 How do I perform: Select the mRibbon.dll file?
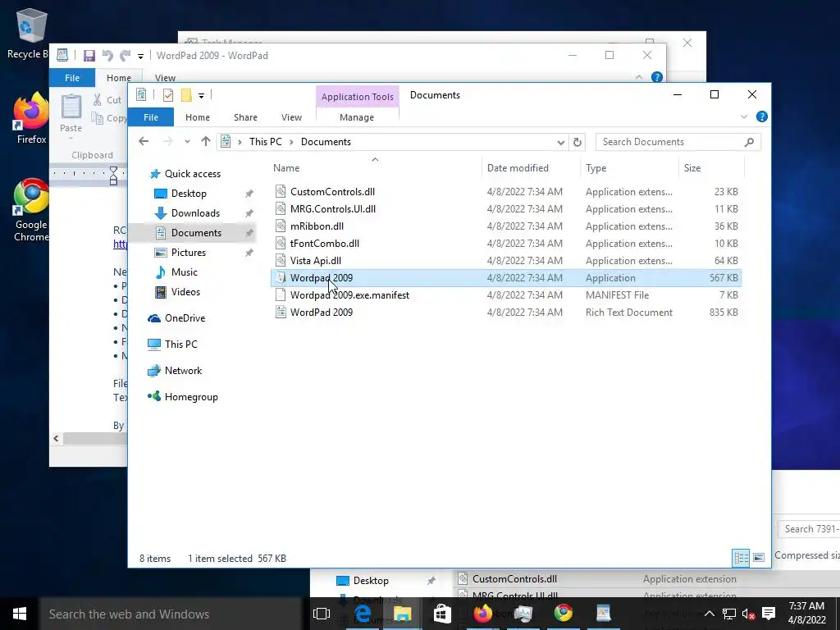coord(317,226)
